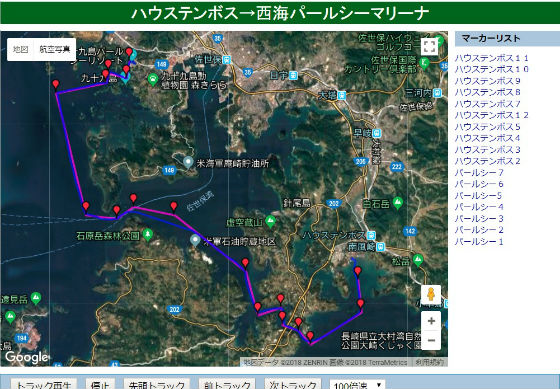Select パールシー１ in marker list
560x389 pixels.
point(479,241)
